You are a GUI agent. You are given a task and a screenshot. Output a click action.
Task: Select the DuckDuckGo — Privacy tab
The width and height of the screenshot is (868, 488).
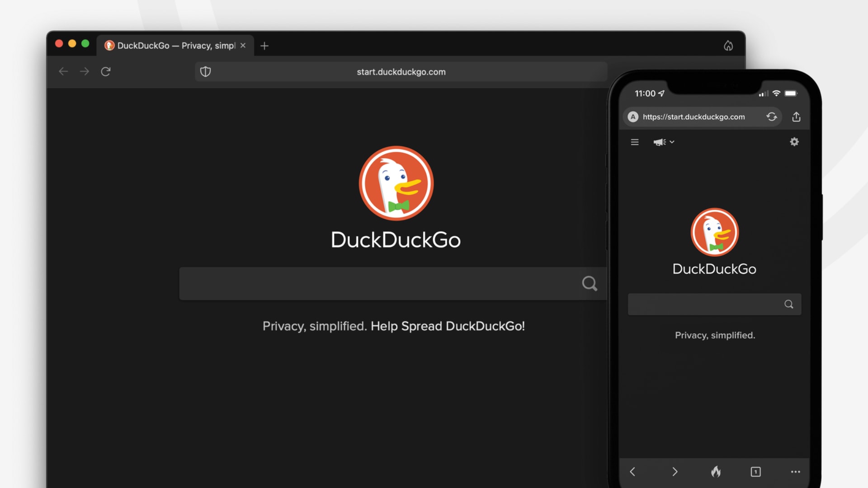tap(172, 45)
